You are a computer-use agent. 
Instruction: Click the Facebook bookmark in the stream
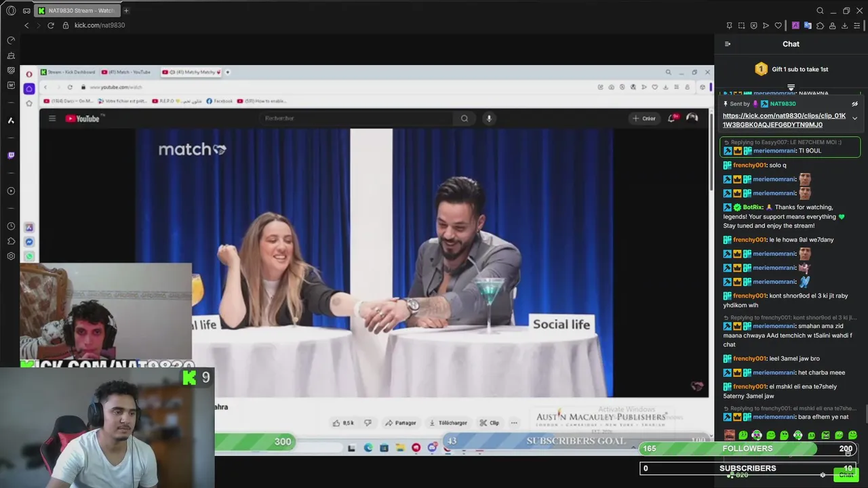(x=219, y=101)
